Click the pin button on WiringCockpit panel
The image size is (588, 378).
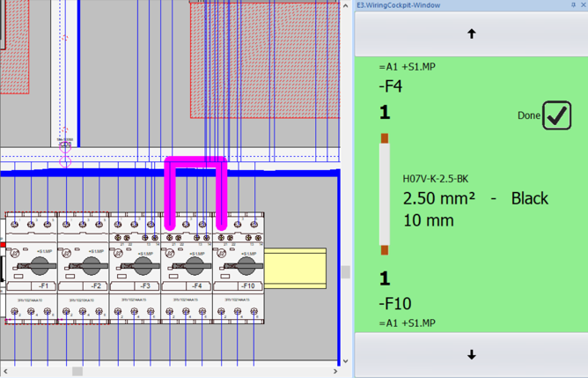coord(573,5)
